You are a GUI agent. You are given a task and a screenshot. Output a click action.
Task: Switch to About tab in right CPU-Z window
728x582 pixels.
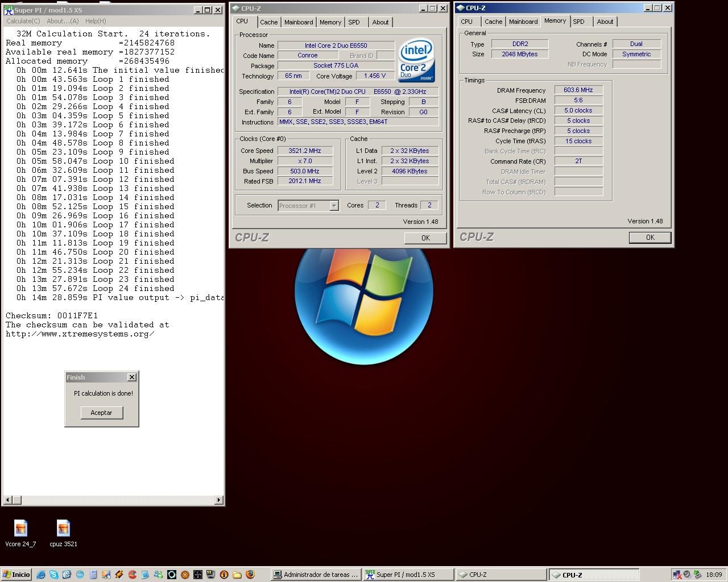pyautogui.click(x=605, y=22)
